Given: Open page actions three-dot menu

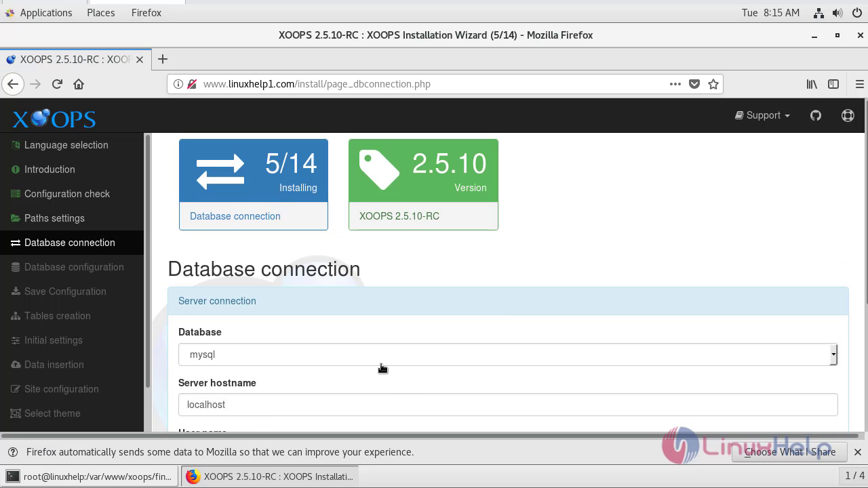Looking at the screenshot, I should click(x=675, y=84).
